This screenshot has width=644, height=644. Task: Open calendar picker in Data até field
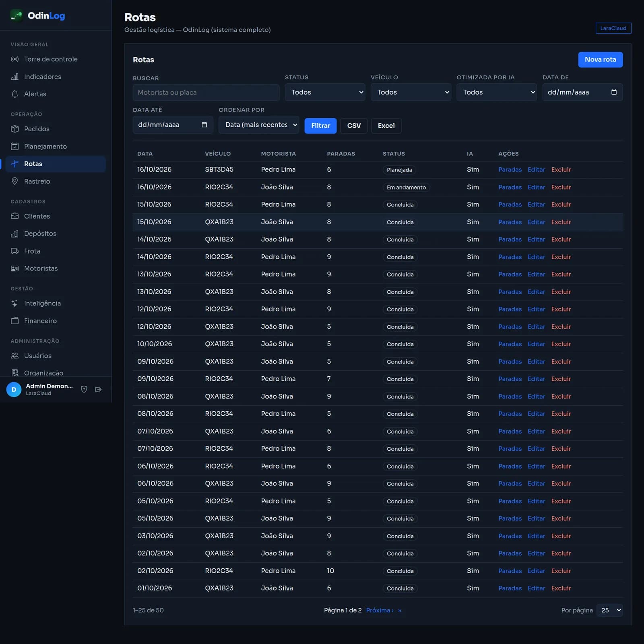[204, 125]
